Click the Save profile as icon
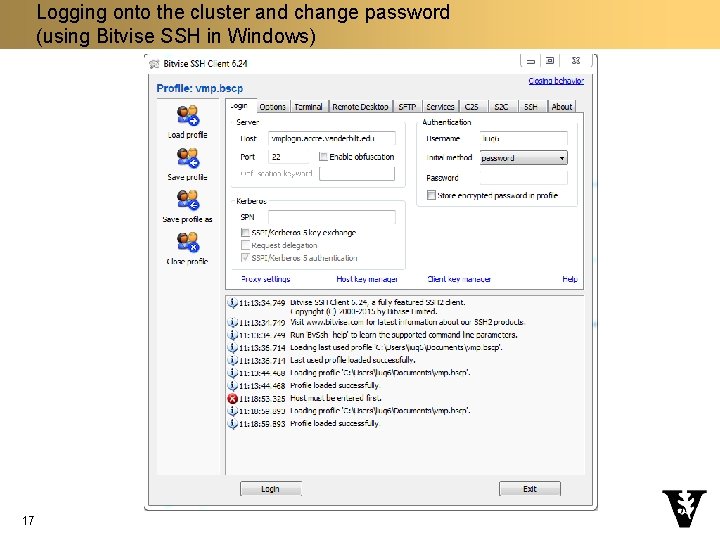 click(x=187, y=200)
